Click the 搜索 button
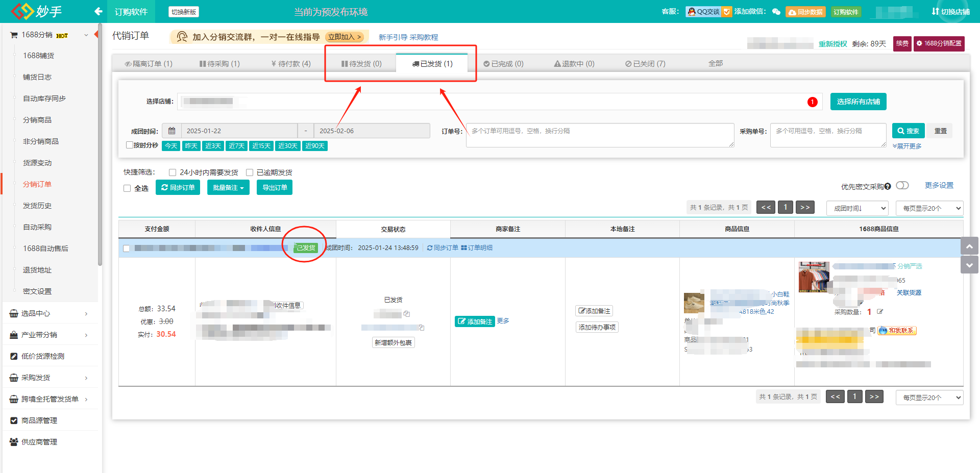Image resolution: width=980 pixels, height=473 pixels. click(x=909, y=131)
